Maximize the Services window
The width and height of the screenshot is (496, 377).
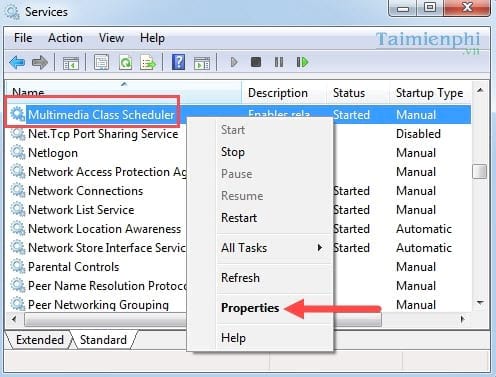pos(430,8)
